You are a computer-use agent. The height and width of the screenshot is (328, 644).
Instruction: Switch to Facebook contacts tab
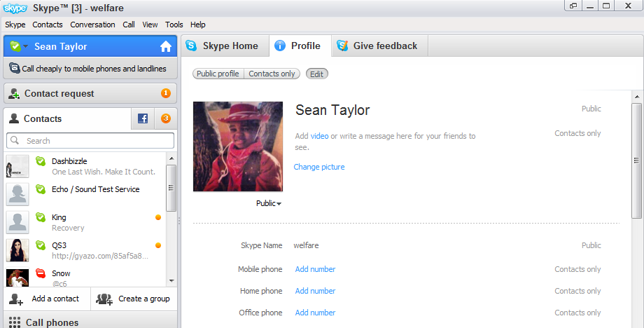(143, 118)
